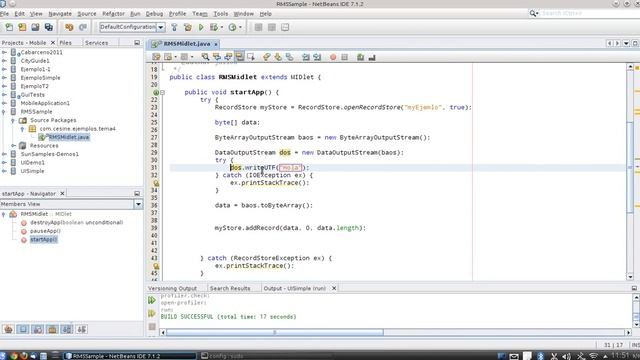Toggle fifth filter button in Navigator bottom bar
This screenshot has width=640, height=360.
pos(67,329)
